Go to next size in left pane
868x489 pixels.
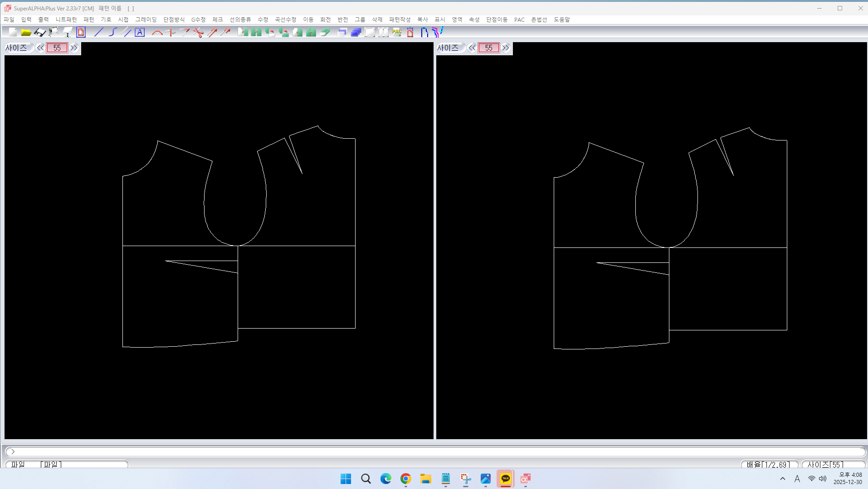[74, 48]
